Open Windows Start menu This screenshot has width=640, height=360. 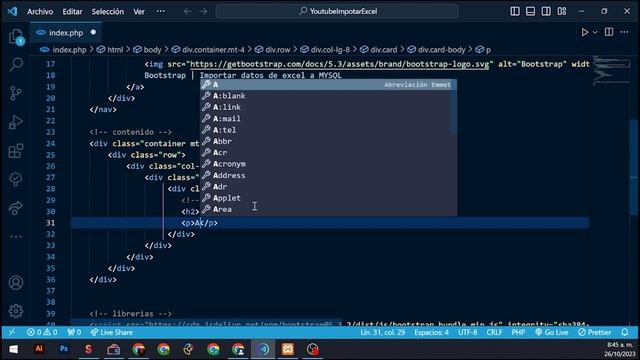[x=13, y=349]
